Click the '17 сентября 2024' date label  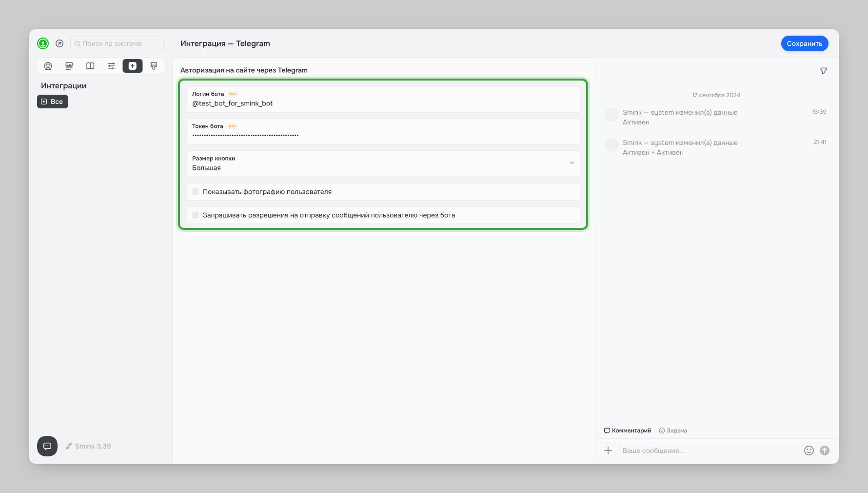tap(716, 95)
